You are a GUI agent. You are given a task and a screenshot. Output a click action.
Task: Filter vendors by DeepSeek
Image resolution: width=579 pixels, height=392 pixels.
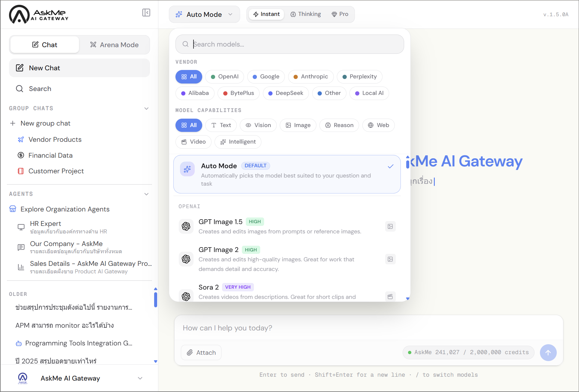coord(286,93)
